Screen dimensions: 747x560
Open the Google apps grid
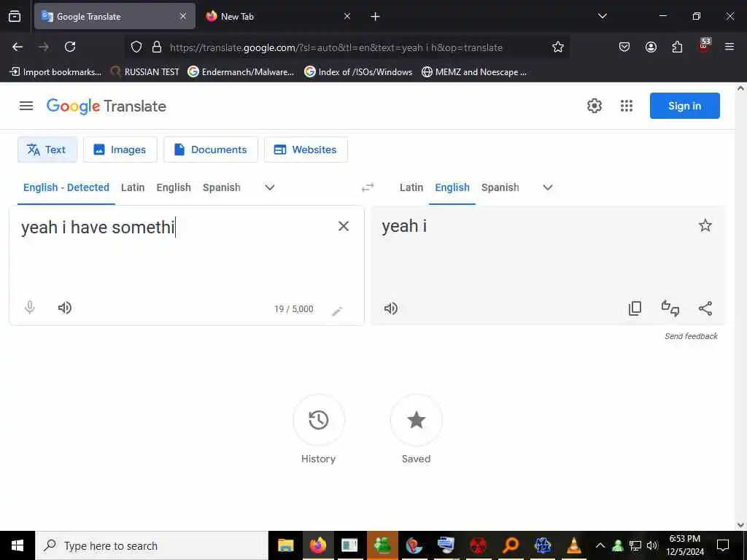coord(627,106)
